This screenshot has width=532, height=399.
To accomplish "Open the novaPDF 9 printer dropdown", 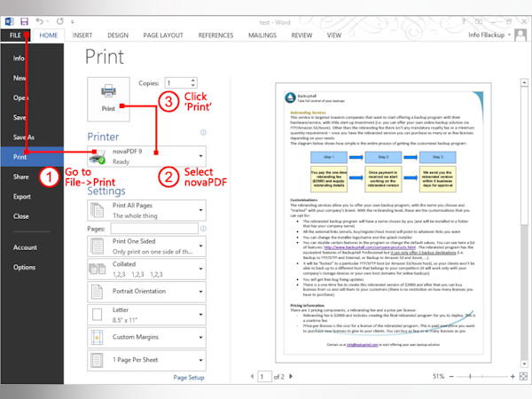I will [146, 156].
